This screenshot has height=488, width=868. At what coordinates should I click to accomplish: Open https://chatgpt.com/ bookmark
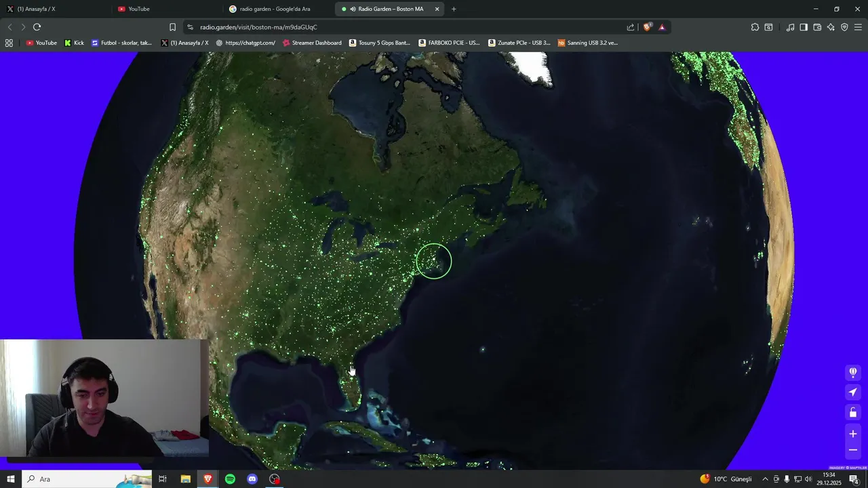245,43
